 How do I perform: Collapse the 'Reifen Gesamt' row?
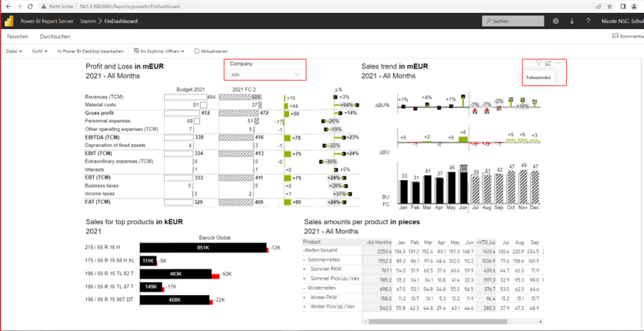coord(304,250)
